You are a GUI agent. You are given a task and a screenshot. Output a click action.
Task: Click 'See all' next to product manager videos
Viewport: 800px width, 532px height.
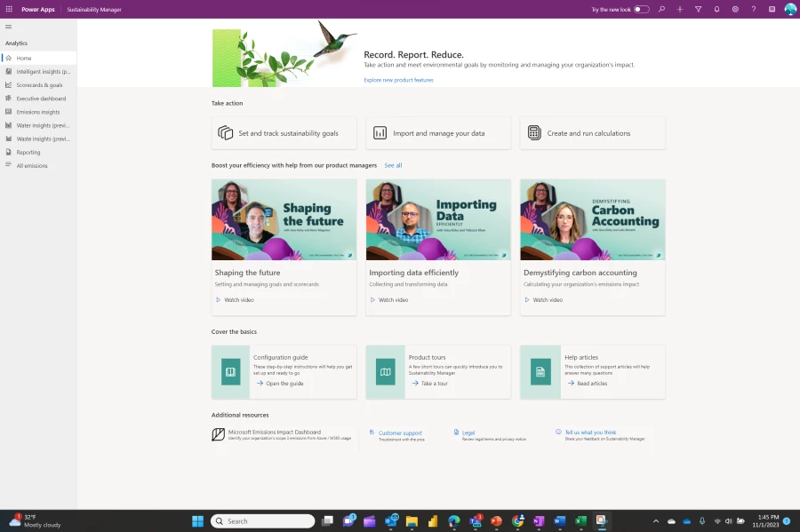393,165
